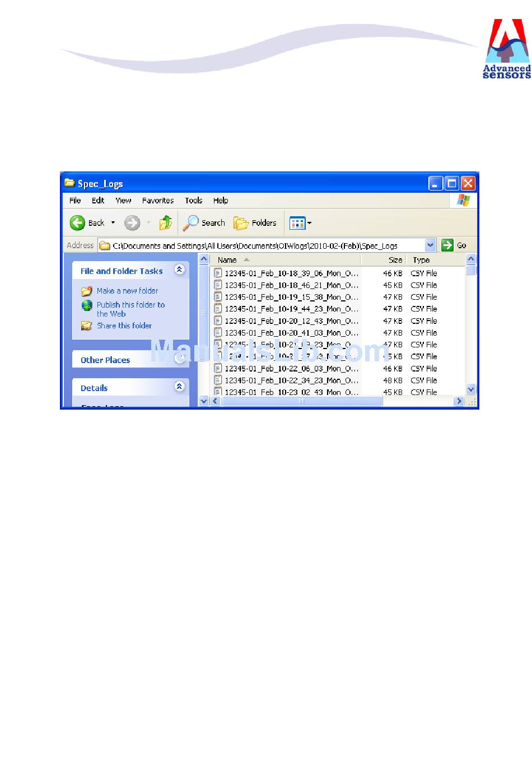Select file 12345-01_Feb_10-19_44_23_Mon
This screenshot has width=532, height=762.
point(291,309)
